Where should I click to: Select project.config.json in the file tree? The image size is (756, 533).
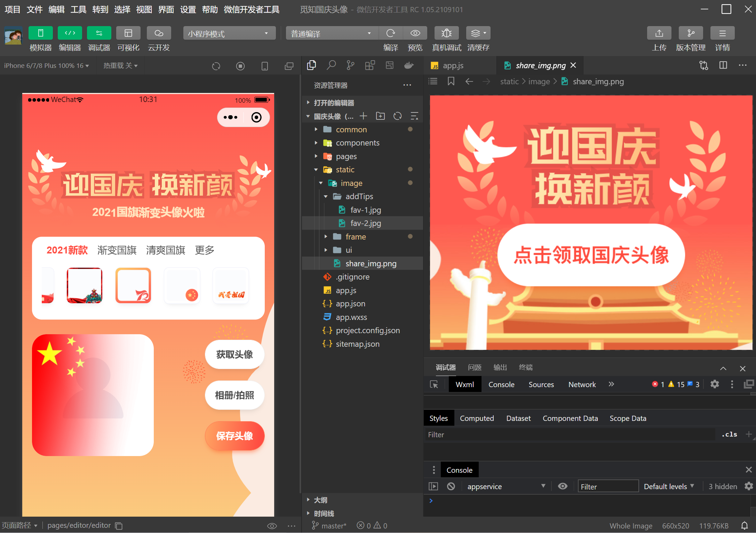click(363, 330)
